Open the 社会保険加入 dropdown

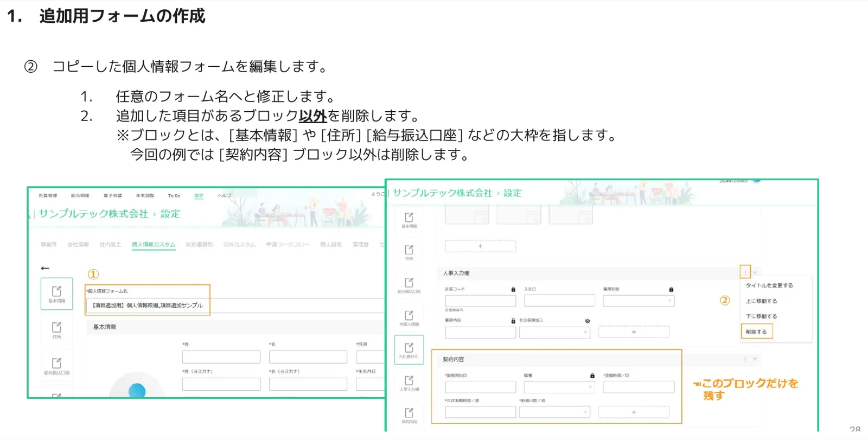[x=554, y=332]
